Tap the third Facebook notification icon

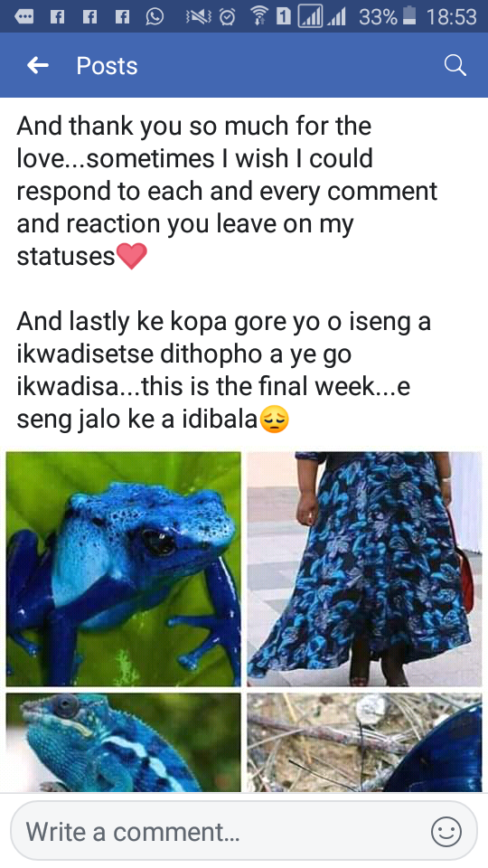(122, 17)
